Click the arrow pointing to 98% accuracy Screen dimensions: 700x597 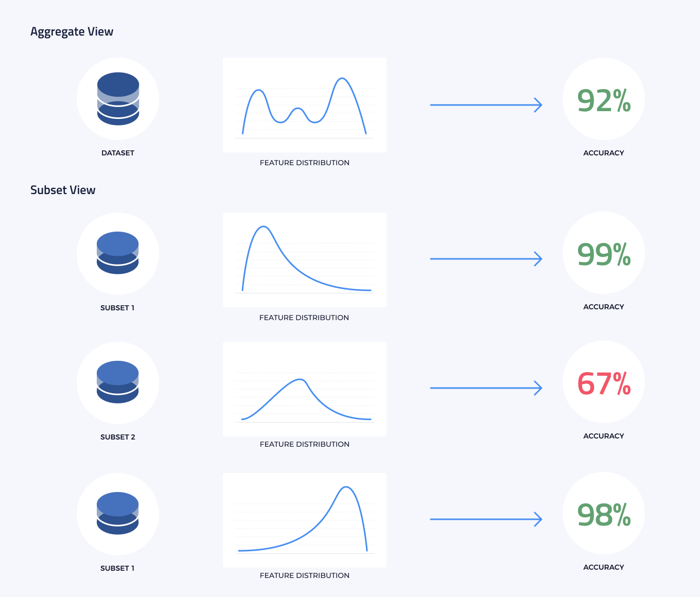tap(486, 519)
